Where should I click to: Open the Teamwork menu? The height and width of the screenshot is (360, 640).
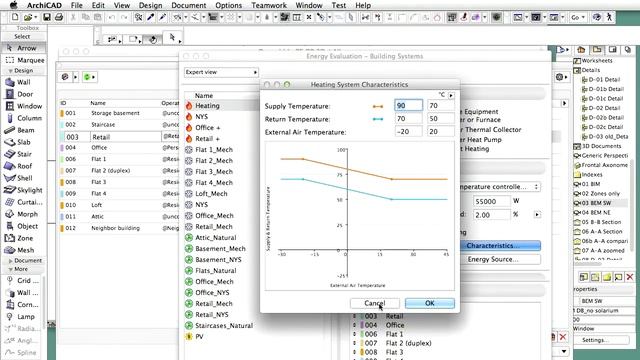(x=269, y=5)
